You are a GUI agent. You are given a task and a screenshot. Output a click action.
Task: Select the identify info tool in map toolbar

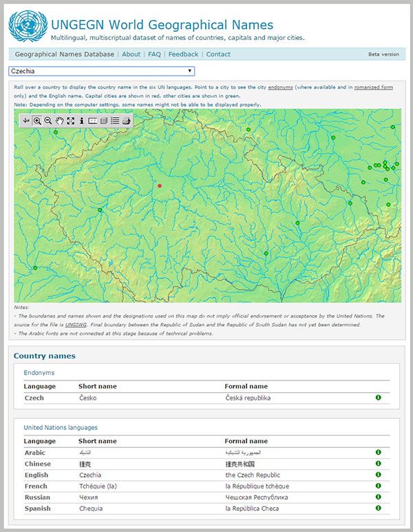click(81, 121)
